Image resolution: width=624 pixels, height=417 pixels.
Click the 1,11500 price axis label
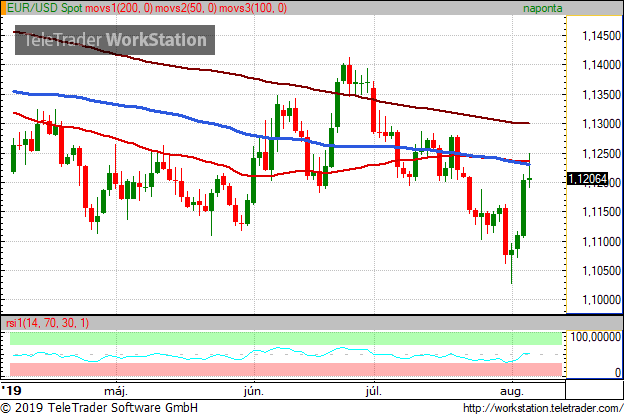coord(601,212)
